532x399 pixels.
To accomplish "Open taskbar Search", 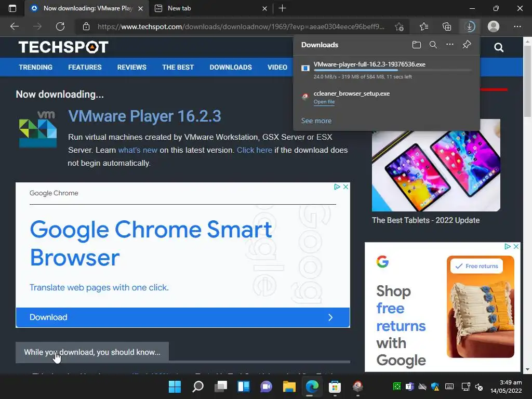I will [198, 386].
